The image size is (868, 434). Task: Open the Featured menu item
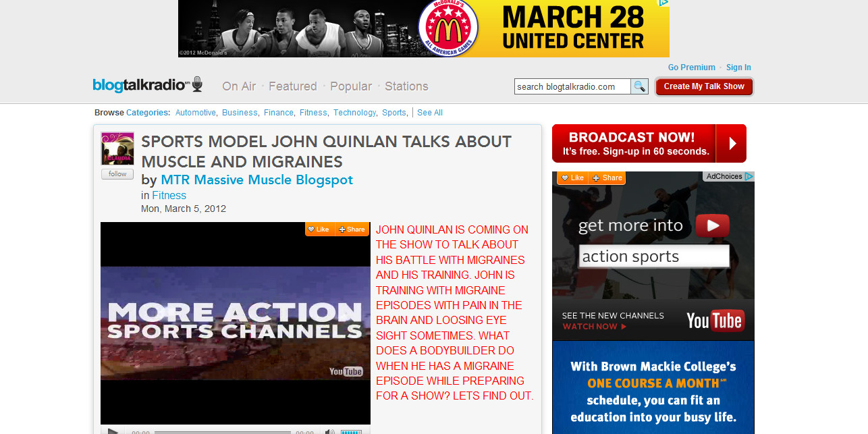click(x=293, y=86)
